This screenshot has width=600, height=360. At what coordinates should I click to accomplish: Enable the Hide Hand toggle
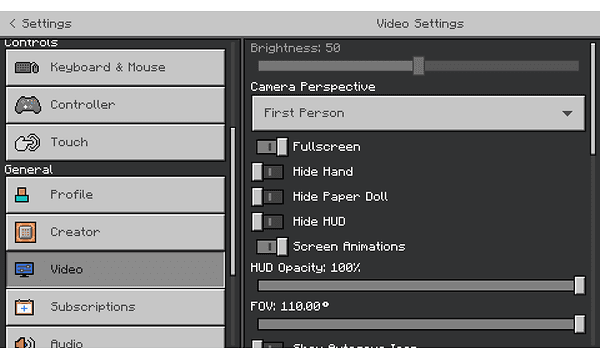tap(267, 172)
